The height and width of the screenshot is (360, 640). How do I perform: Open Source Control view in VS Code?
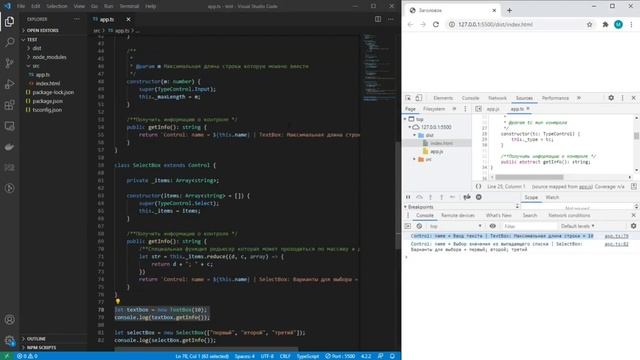(x=9, y=63)
